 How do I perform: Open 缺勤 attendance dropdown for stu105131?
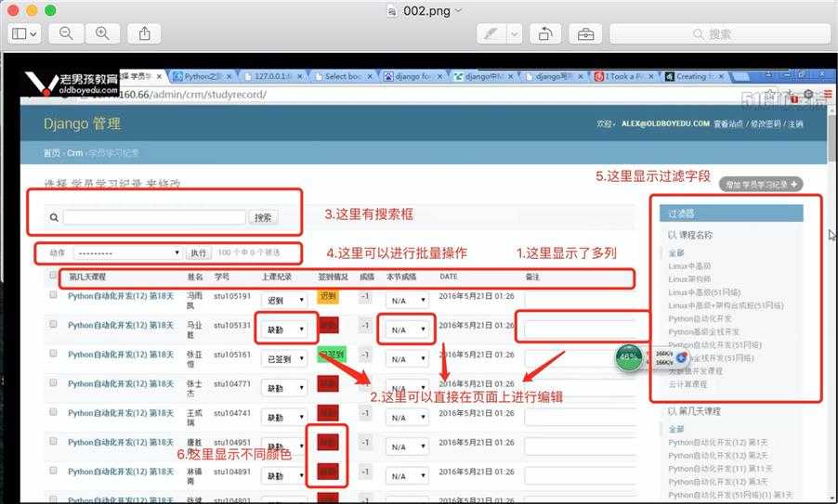tap(284, 330)
